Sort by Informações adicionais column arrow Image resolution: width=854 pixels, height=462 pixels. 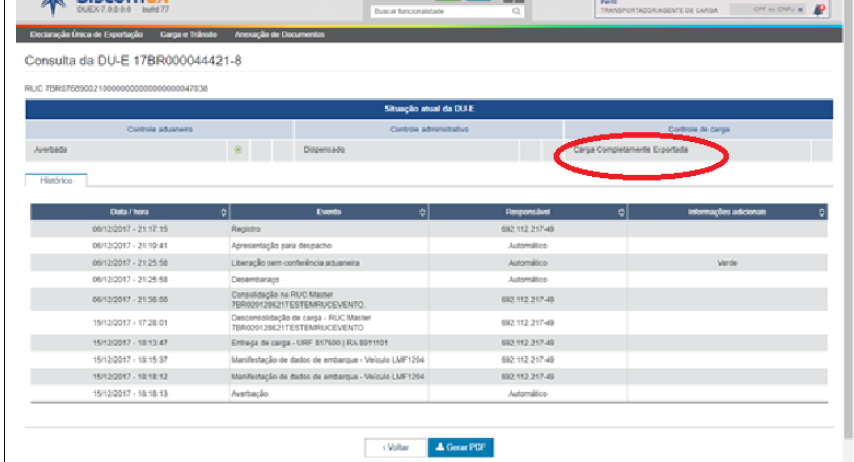coord(821,212)
